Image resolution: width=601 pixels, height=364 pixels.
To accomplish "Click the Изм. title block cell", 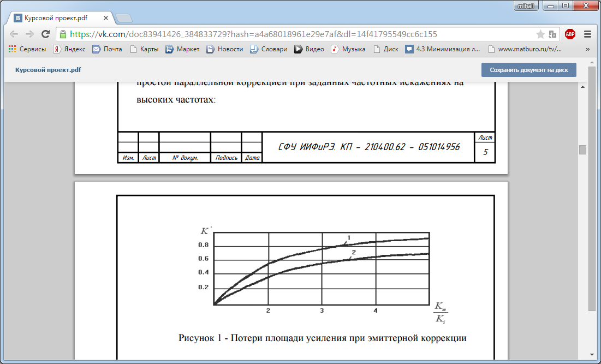I will point(128,158).
